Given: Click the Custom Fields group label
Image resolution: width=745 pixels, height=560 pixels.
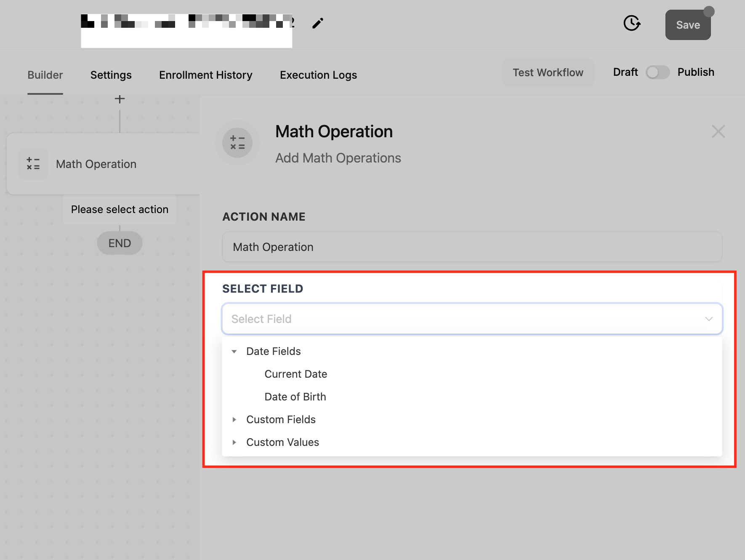Looking at the screenshot, I should pos(281,419).
